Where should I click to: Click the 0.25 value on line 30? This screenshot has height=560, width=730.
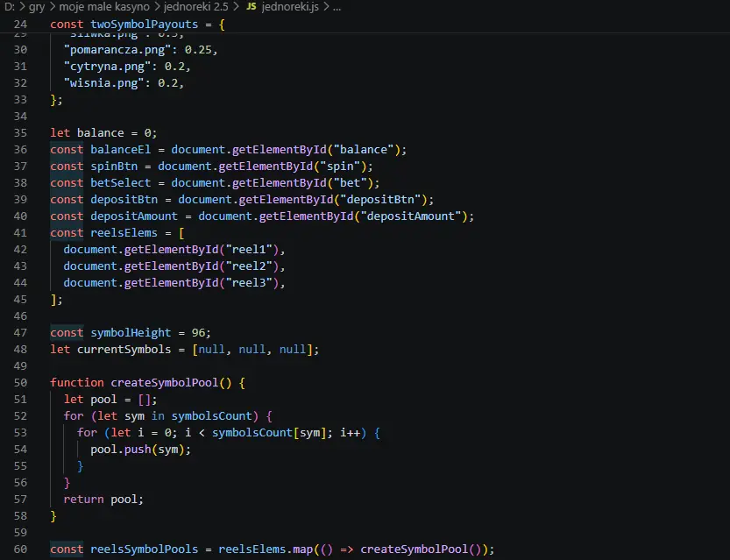[198, 50]
